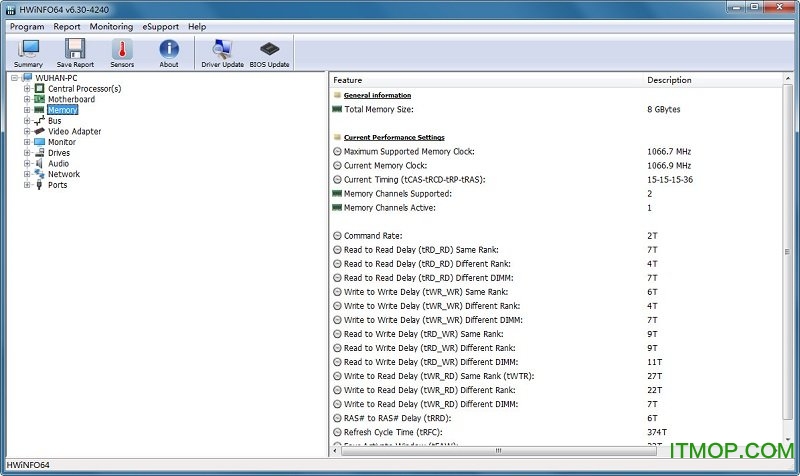Select the Ports tree item label

click(x=58, y=185)
